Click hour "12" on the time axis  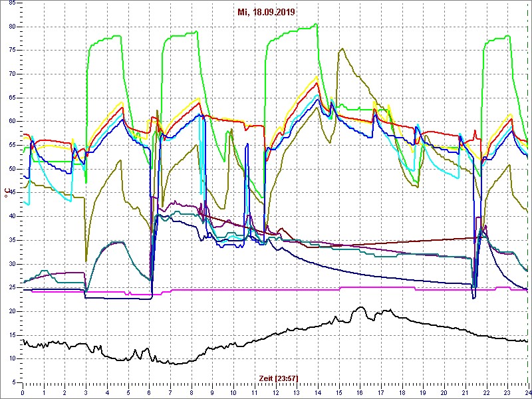pyautogui.click(x=275, y=392)
